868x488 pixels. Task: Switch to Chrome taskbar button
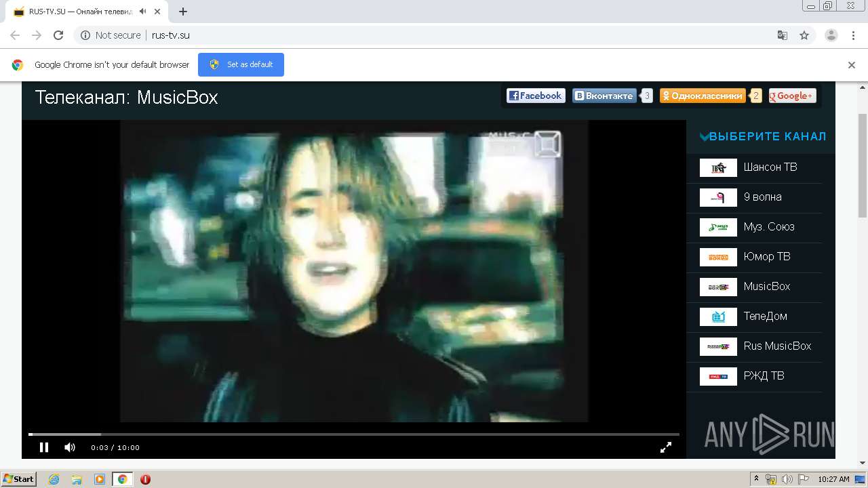(x=123, y=479)
